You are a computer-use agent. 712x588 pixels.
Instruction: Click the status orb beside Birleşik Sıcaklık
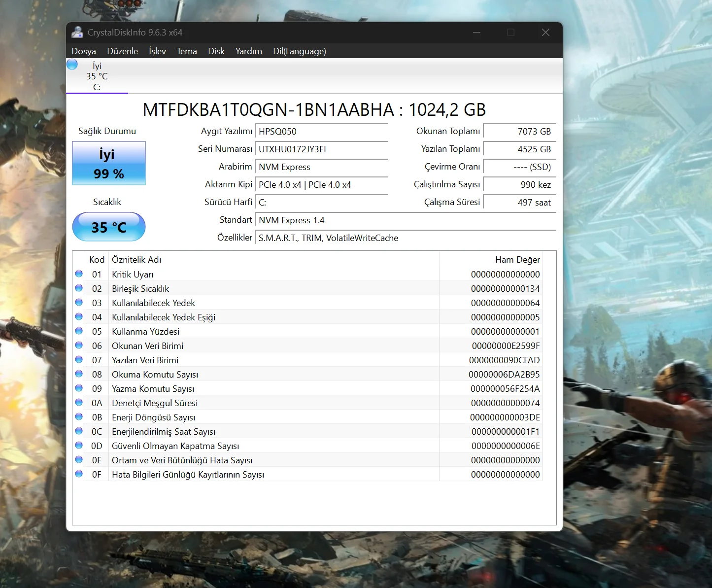pos(79,288)
